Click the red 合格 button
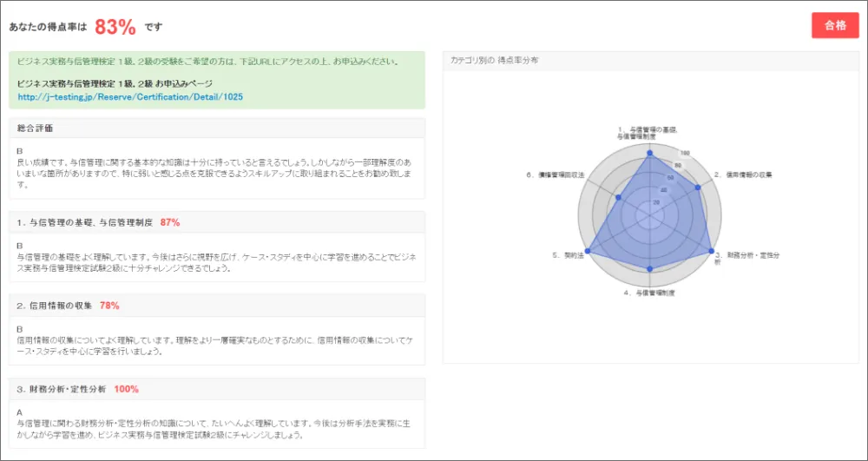 coord(835,25)
